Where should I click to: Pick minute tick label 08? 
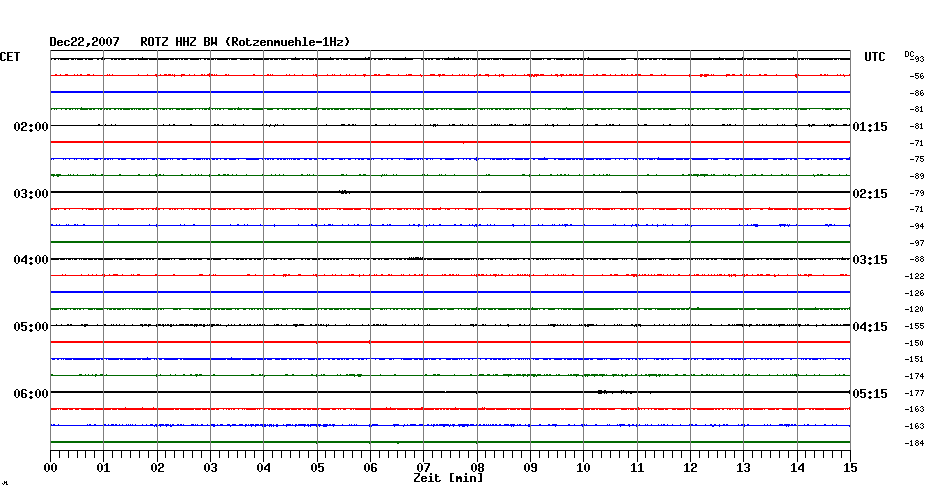click(x=477, y=468)
